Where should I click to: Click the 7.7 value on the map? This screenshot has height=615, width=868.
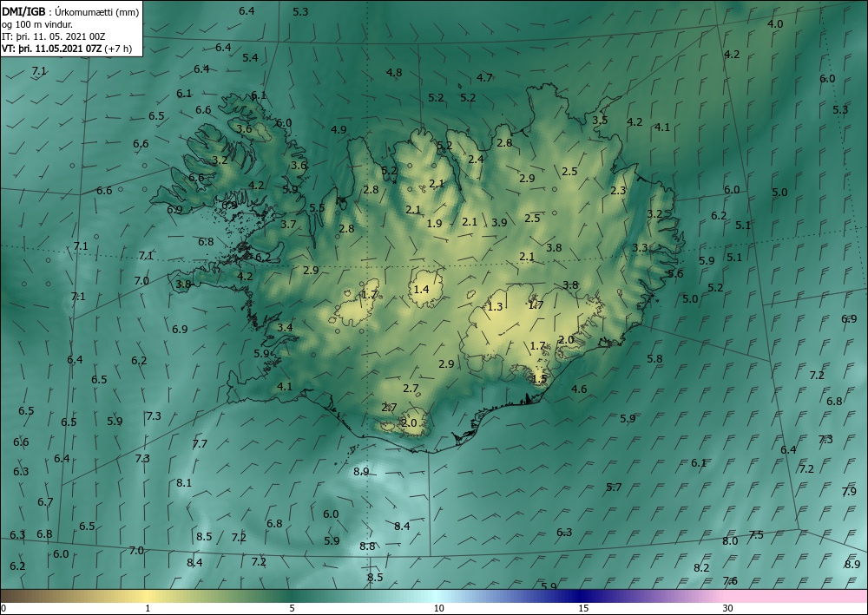[x=200, y=443]
